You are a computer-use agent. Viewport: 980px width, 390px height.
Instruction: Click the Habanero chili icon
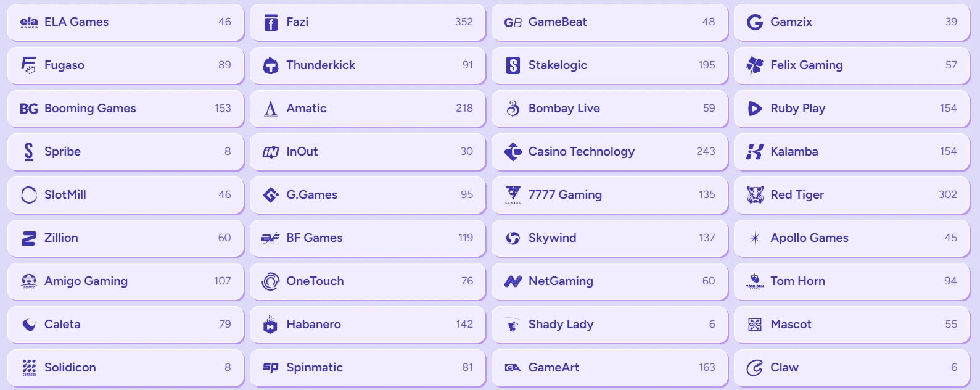click(x=271, y=325)
